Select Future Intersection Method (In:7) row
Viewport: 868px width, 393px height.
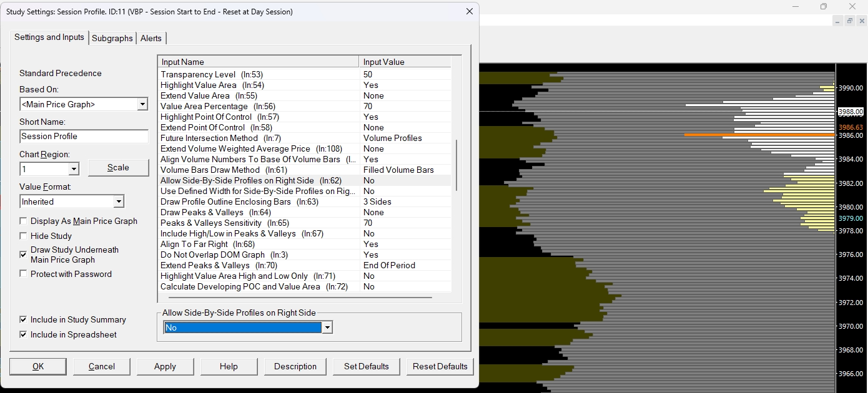[305, 138]
